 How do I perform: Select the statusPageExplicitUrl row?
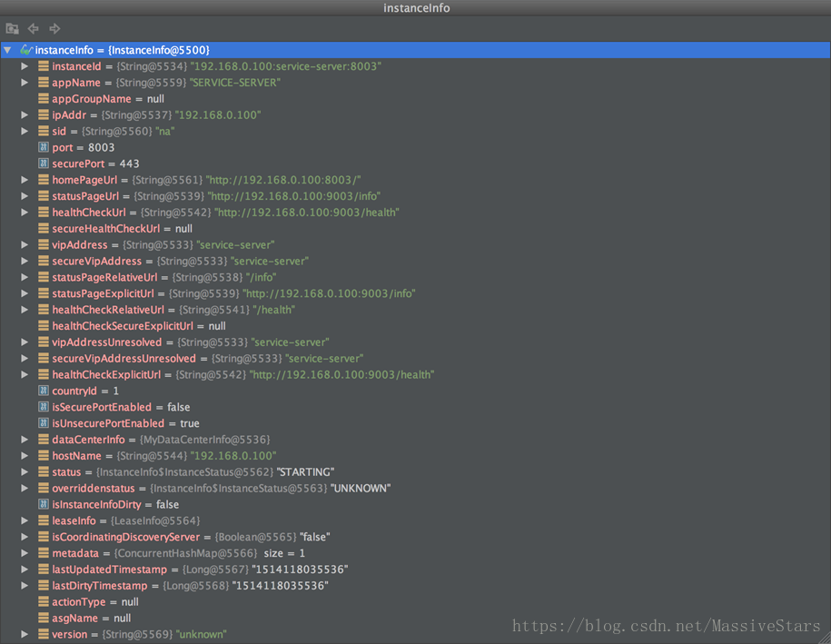tap(416, 293)
